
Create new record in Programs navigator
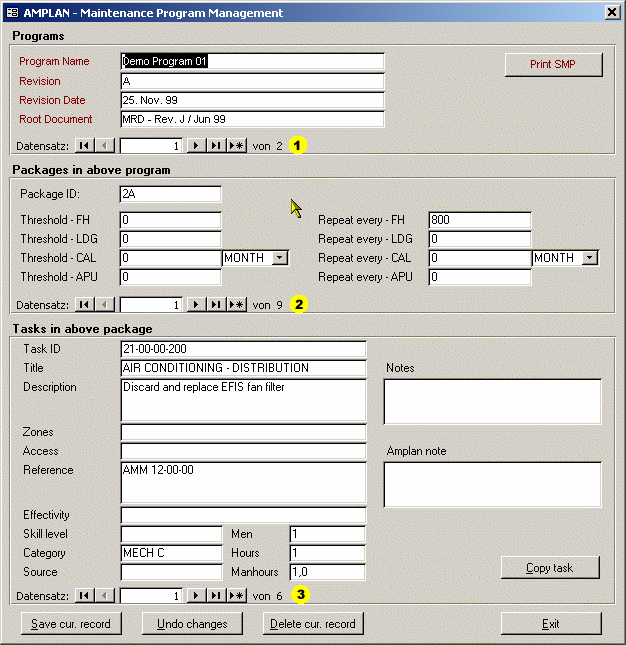pos(236,146)
